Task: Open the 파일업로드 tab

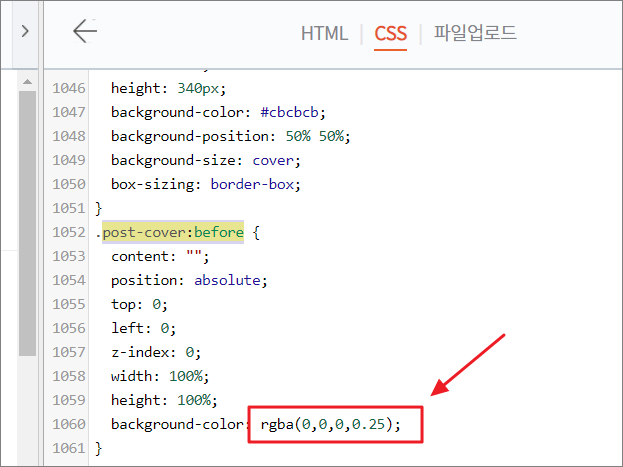Action: (x=475, y=33)
